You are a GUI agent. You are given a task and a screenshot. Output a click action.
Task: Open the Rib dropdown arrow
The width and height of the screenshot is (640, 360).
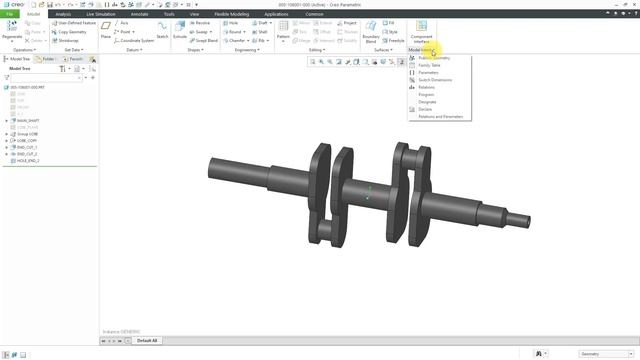pos(268,41)
